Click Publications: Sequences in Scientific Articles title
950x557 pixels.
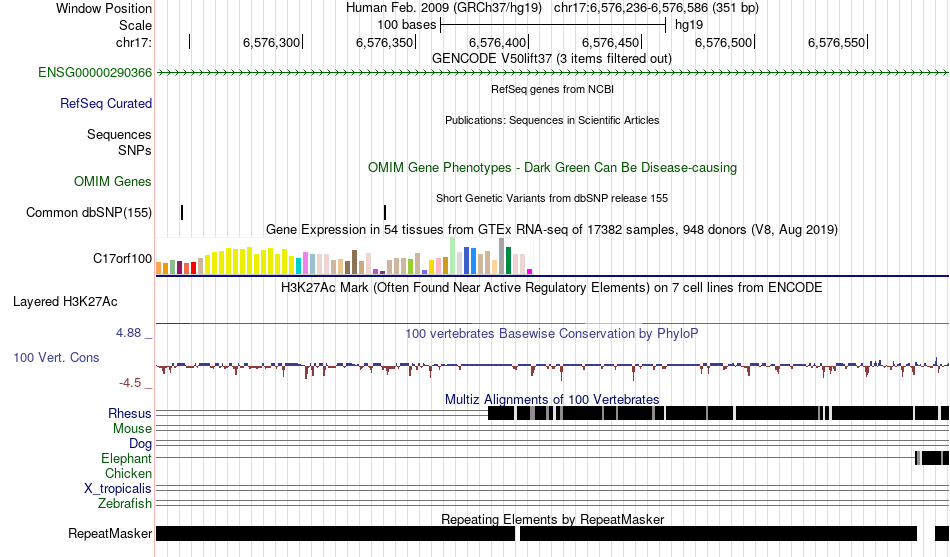(552, 120)
